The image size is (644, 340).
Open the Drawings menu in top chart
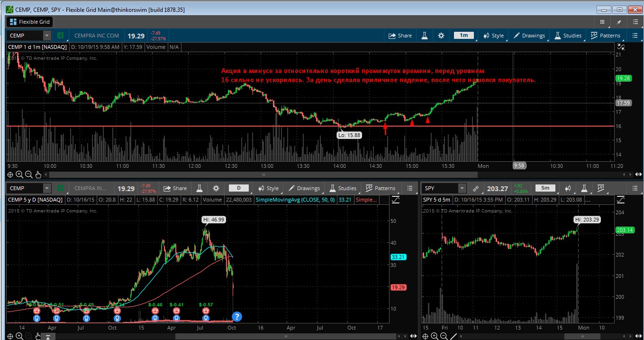[529, 36]
